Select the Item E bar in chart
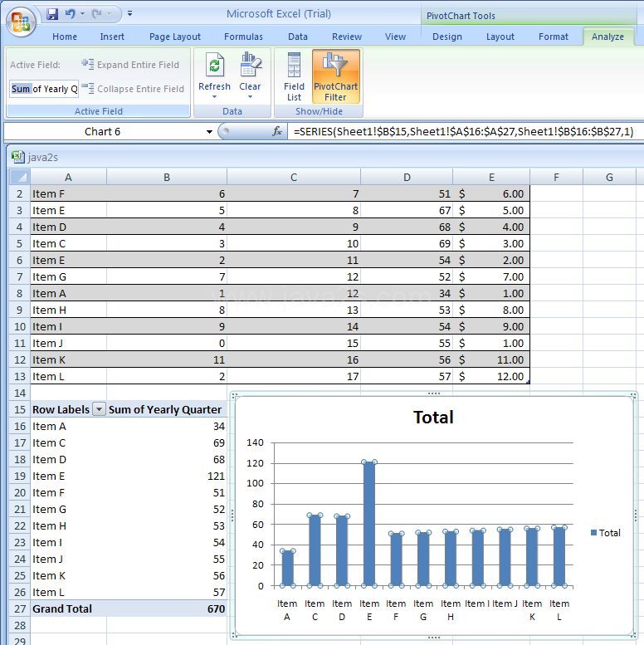Image resolution: width=644 pixels, height=645 pixels. (x=369, y=524)
